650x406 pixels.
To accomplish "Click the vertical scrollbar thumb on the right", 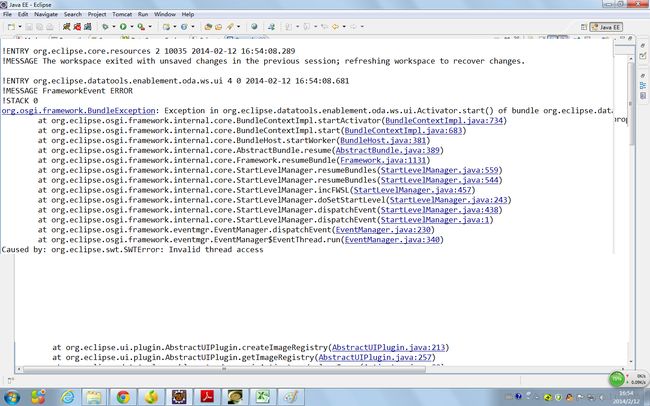I will click(x=631, y=103).
